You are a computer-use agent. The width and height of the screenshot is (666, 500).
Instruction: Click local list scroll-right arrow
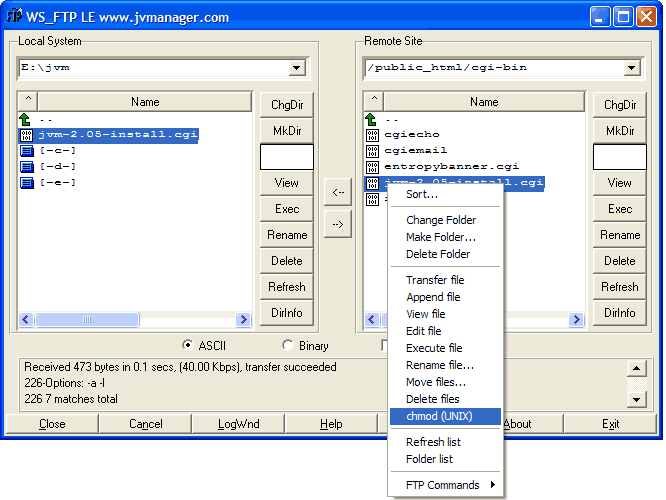pyautogui.click(x=243, y=319)
